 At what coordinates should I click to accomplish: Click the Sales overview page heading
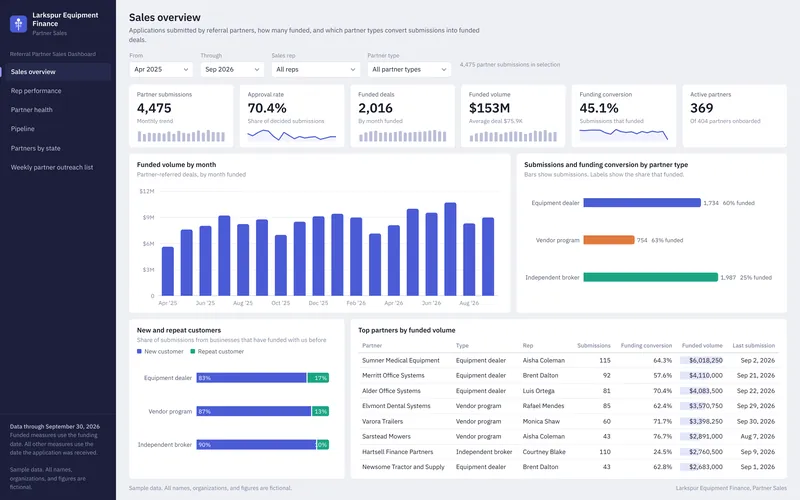coord(165,17)
